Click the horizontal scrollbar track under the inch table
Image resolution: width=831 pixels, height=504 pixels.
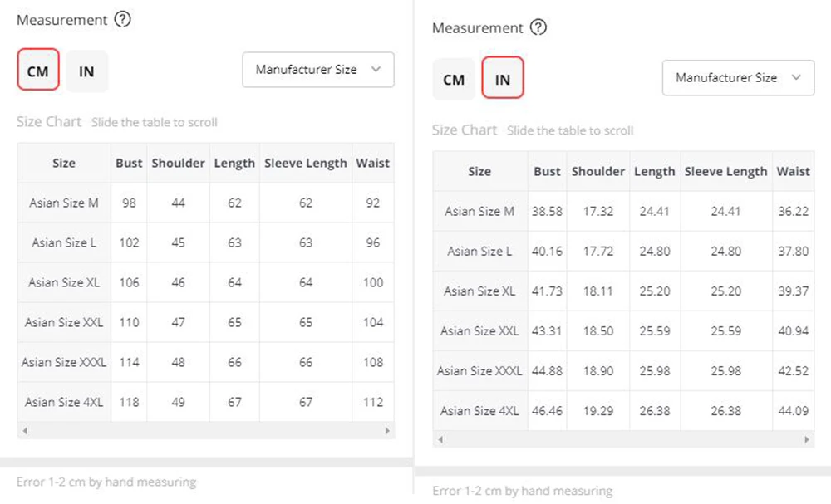point(623,439)
